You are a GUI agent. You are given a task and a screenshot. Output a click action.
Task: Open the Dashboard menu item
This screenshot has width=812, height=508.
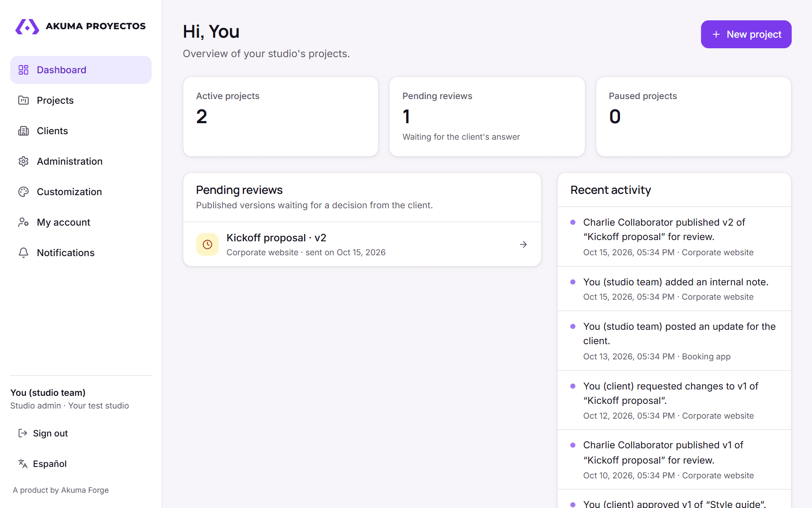pos(81,70)
